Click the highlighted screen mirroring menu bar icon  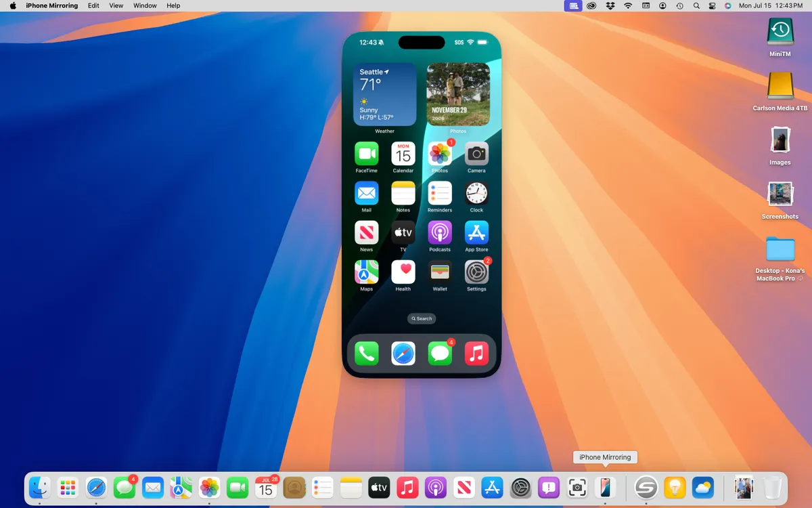tap(574, 5)
